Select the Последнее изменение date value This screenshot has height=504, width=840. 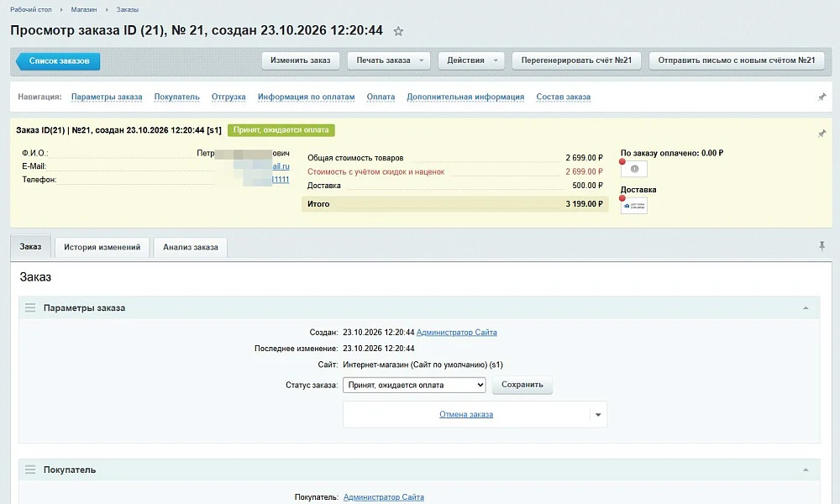tap(379, 348)
